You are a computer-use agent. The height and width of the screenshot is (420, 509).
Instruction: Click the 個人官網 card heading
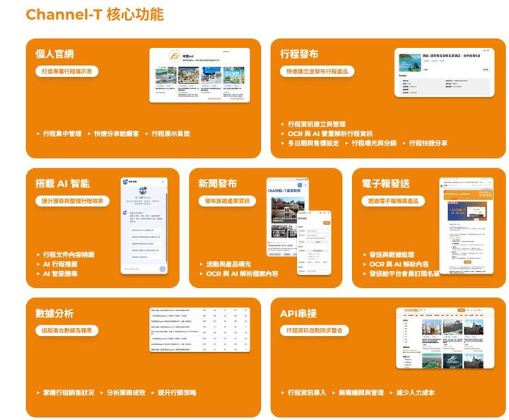[54, 54]
